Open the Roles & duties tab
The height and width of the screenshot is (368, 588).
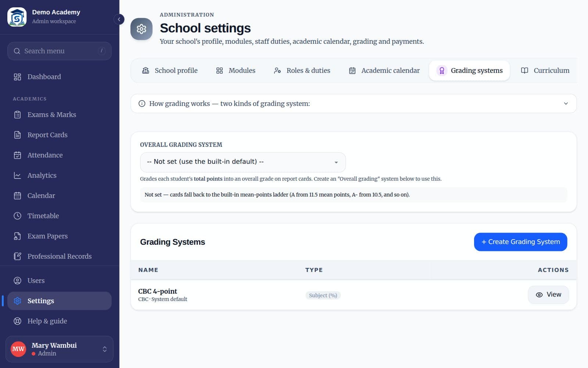pyautogui.click(x=302, y=71)
